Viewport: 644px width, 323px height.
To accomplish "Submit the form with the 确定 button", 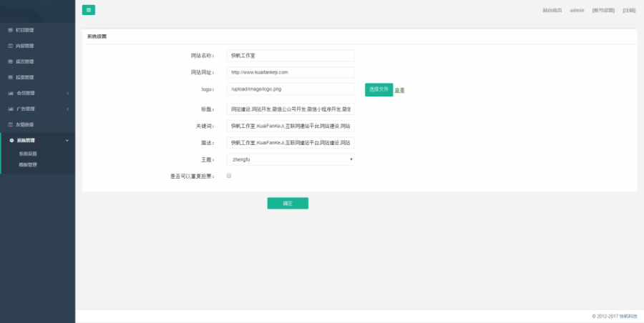I will (288, 203).
